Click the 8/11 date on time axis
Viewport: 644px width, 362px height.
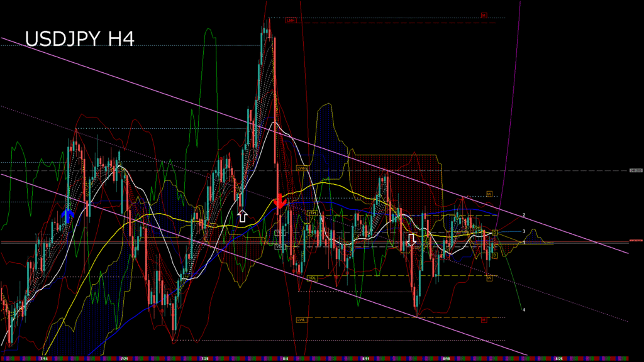365,359
